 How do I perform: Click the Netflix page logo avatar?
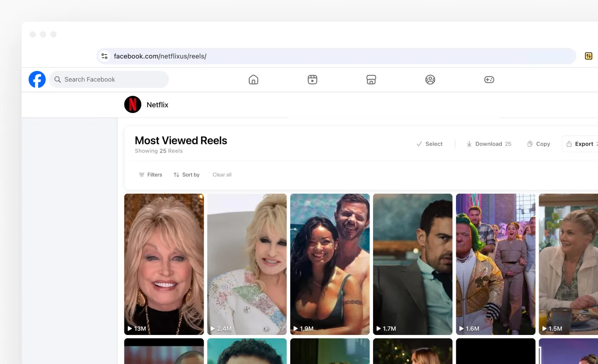coord(133,104)
